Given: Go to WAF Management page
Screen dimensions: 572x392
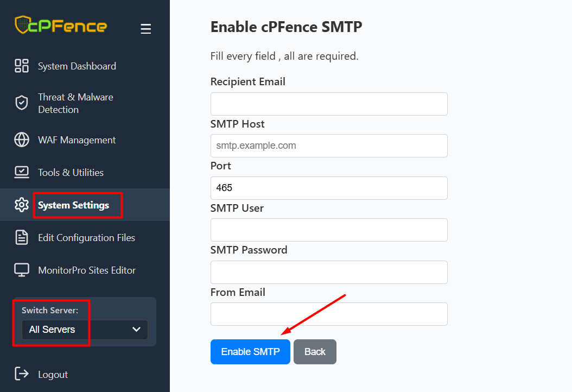Looking at the screenshot, I should click(x=77, y=140).
